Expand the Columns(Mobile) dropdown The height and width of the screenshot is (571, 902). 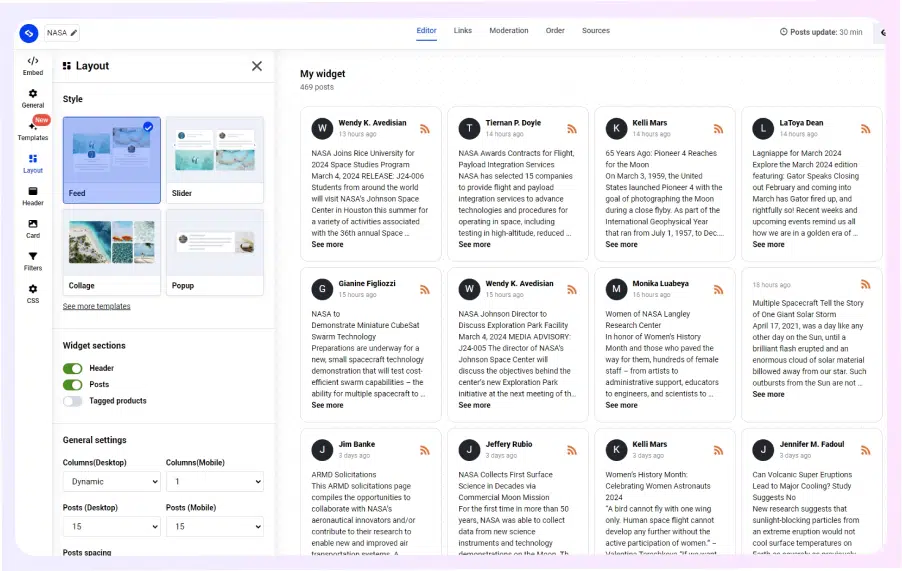(214, 482)
